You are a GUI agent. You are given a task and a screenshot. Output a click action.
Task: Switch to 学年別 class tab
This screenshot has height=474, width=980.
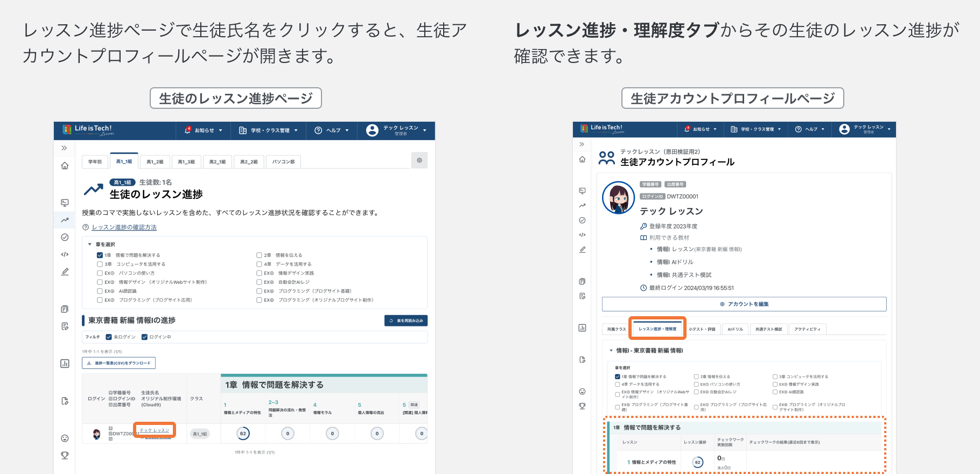pos(95,162)
